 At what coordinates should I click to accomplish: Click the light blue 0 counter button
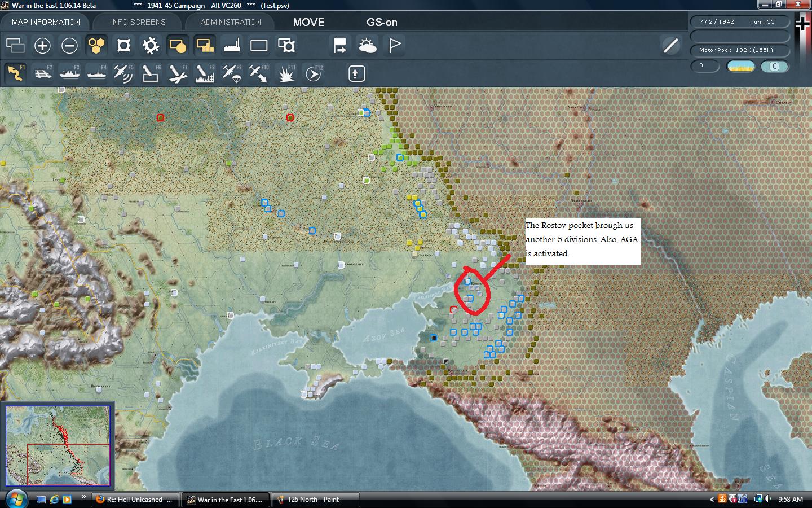774,66
